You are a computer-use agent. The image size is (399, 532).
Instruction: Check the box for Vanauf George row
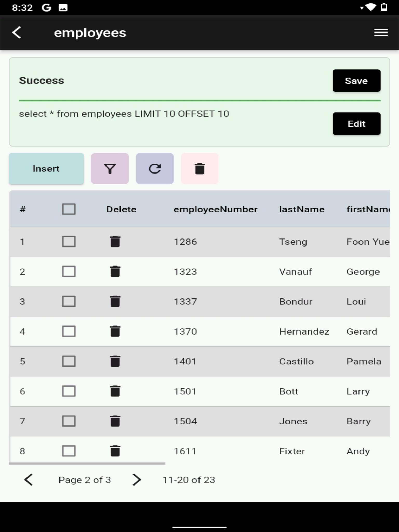pos(69,271)
